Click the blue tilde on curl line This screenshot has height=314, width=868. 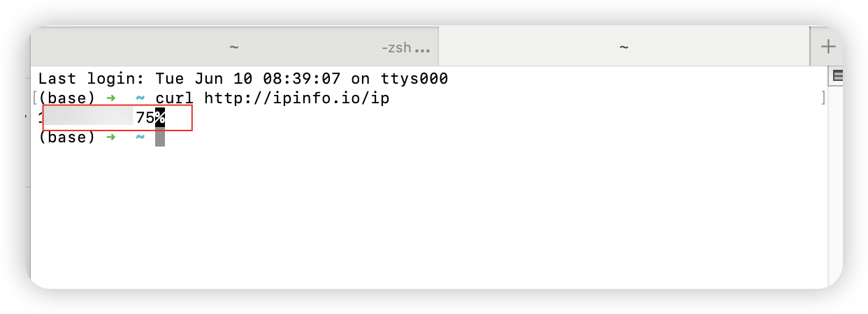click(x=140, y=98)
